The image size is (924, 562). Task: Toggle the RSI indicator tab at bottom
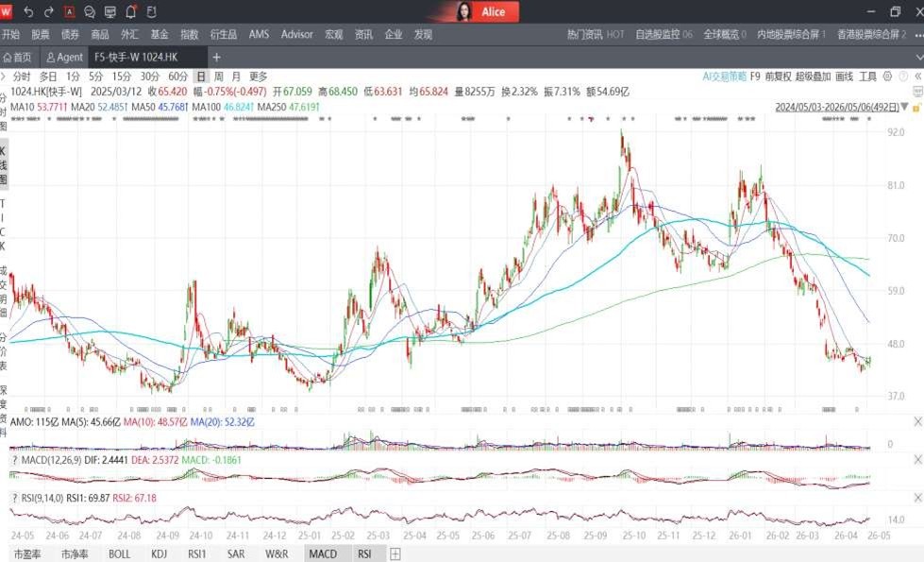tap(364, 553)
